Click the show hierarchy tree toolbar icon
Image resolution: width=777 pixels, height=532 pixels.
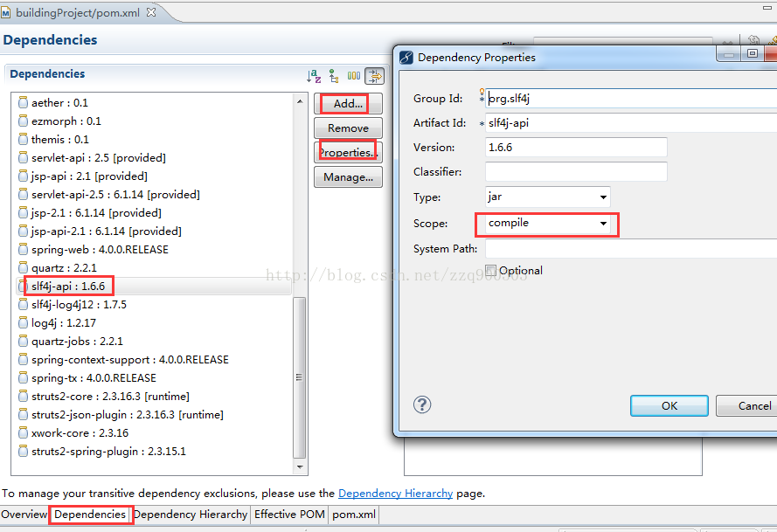[334, 76]
